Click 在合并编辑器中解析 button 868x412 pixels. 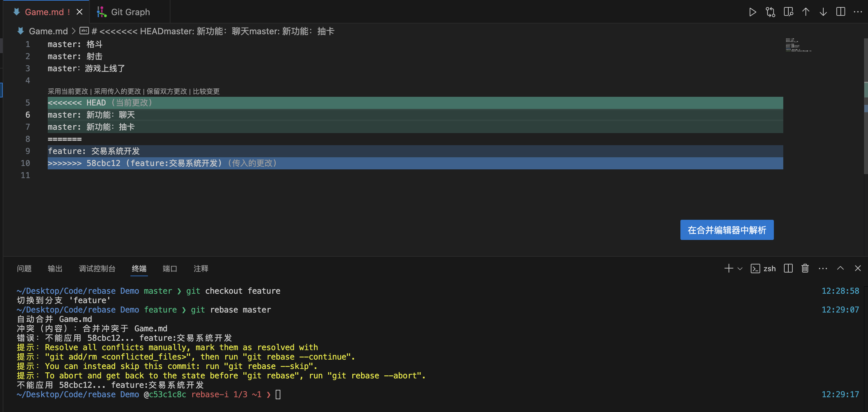coord(727,230)
